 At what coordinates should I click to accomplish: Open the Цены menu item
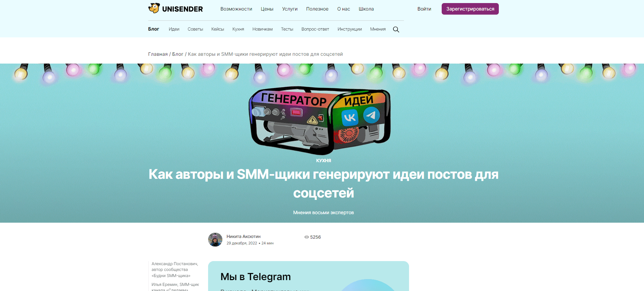click(x=267, y=9)
